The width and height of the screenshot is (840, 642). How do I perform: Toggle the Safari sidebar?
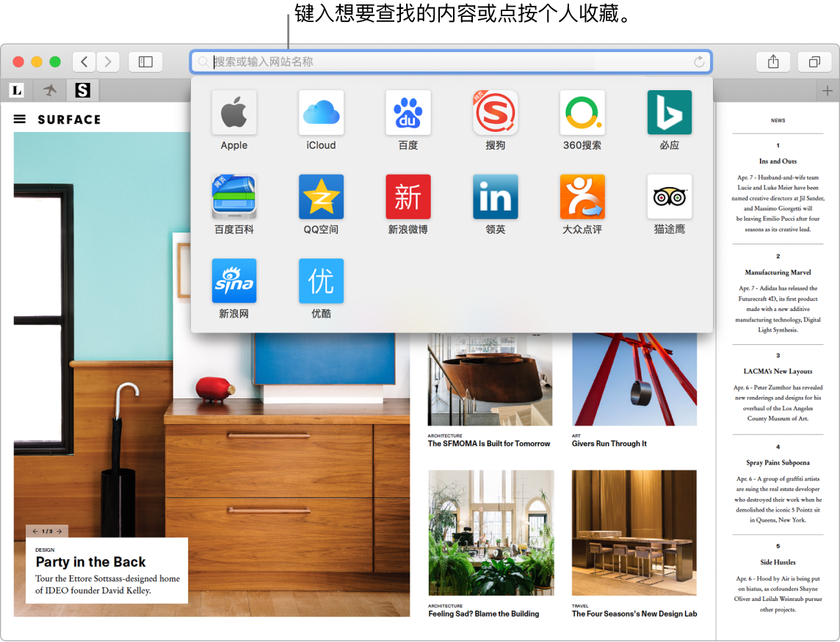point(145,62)
